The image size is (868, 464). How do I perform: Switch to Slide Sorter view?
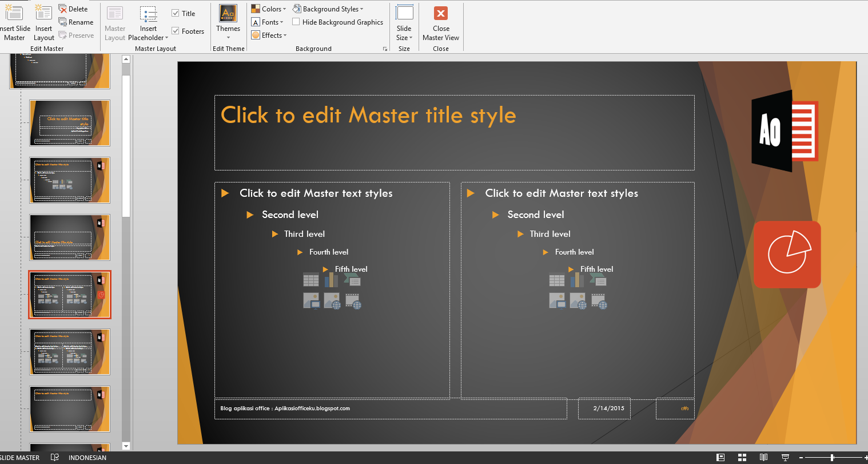[x=742, y=457]
